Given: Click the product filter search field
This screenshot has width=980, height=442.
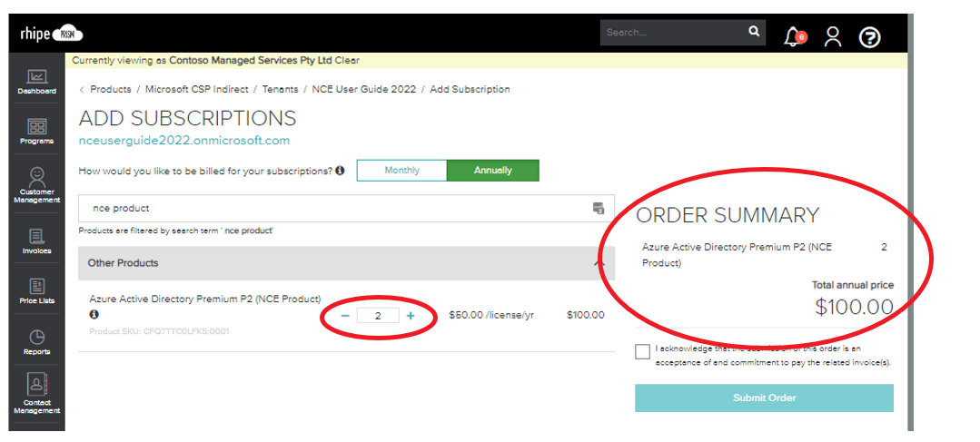Looking at the screenshot, I should tap(336, 209).
